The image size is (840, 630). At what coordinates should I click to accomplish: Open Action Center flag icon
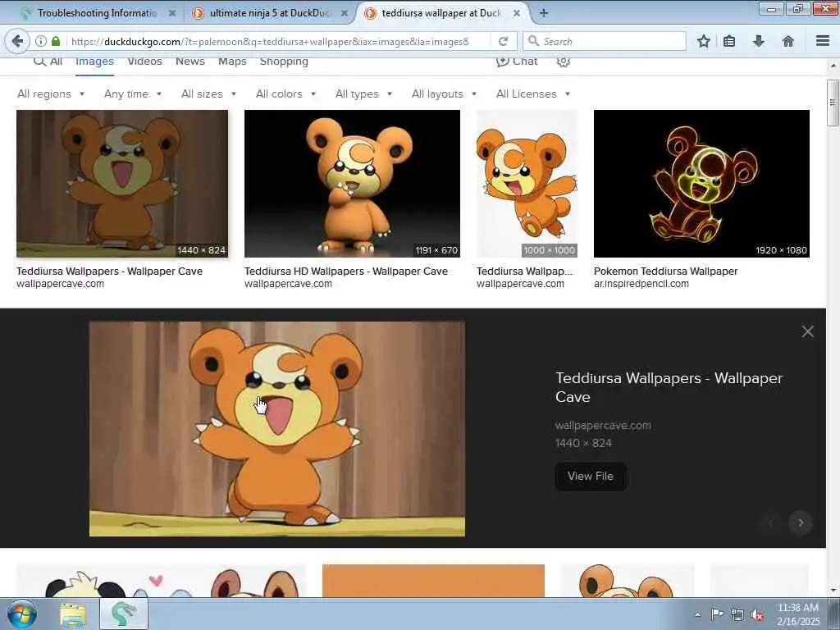pyautogui.click(x=716, y=614)
